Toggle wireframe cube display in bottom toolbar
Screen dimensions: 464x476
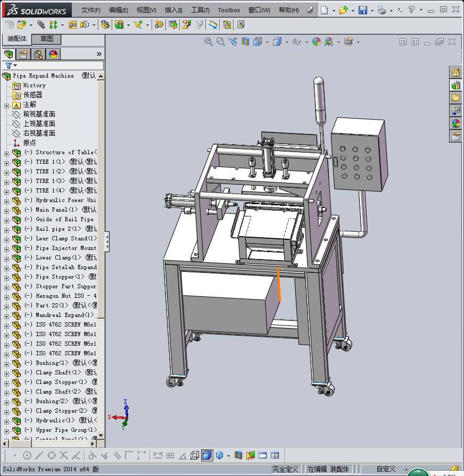tap(195, 455)
